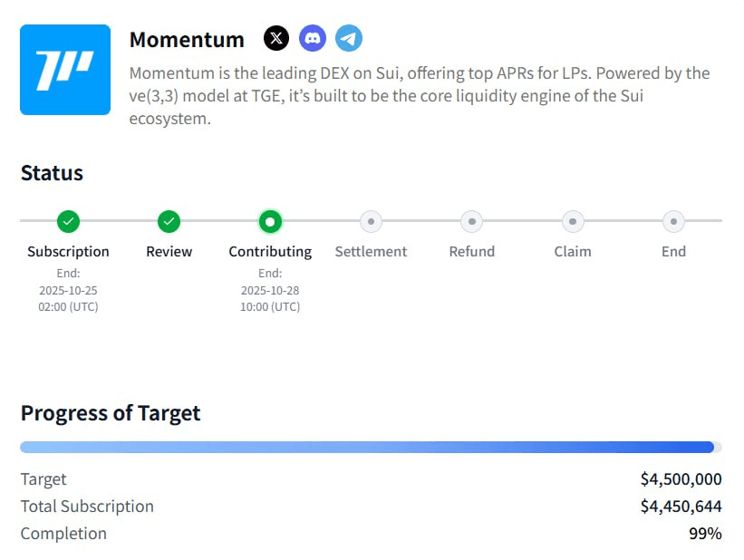Viewport: 744px width, 560px height.
Task: Click the Progress of Target bar
Action: pyautogui.click(x=371, y=447)
